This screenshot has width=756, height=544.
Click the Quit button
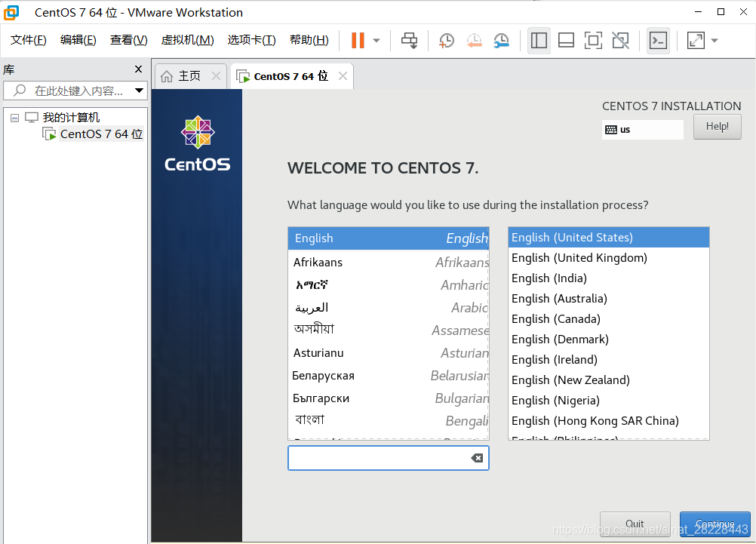(635, 524)
